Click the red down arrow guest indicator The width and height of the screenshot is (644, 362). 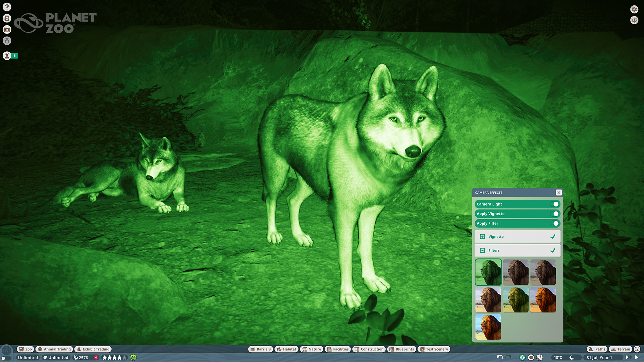coord(96,358)
